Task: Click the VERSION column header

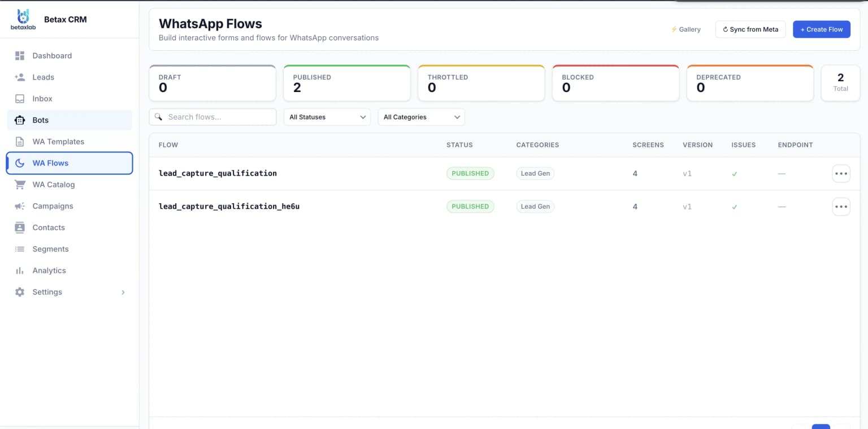Action: point(697,145)
